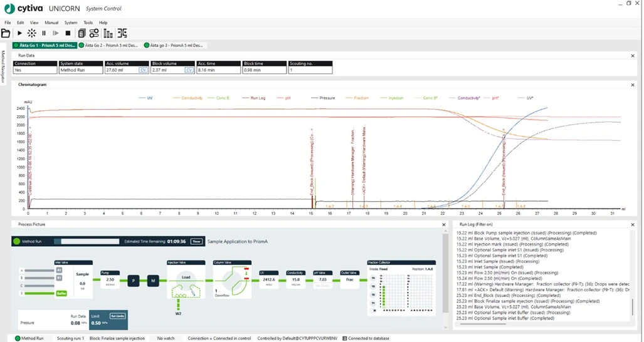Toggle CV unit for Acc. volume
Screen dimensions: 644x342
[143, 70]
